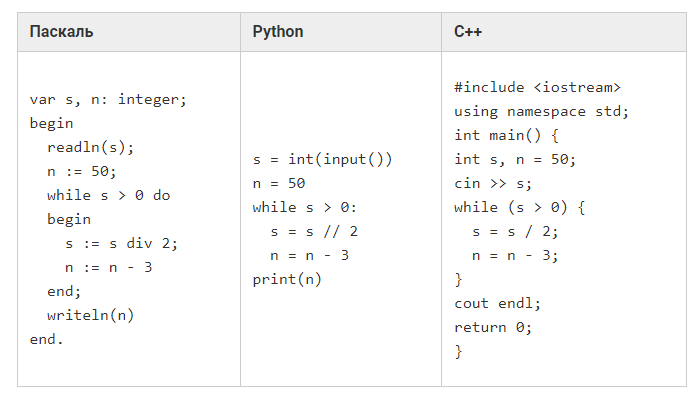This screenshot has height=396, width=699.
Task: Click the Pascal line 'n := 50;'
Action: point(82,171)
